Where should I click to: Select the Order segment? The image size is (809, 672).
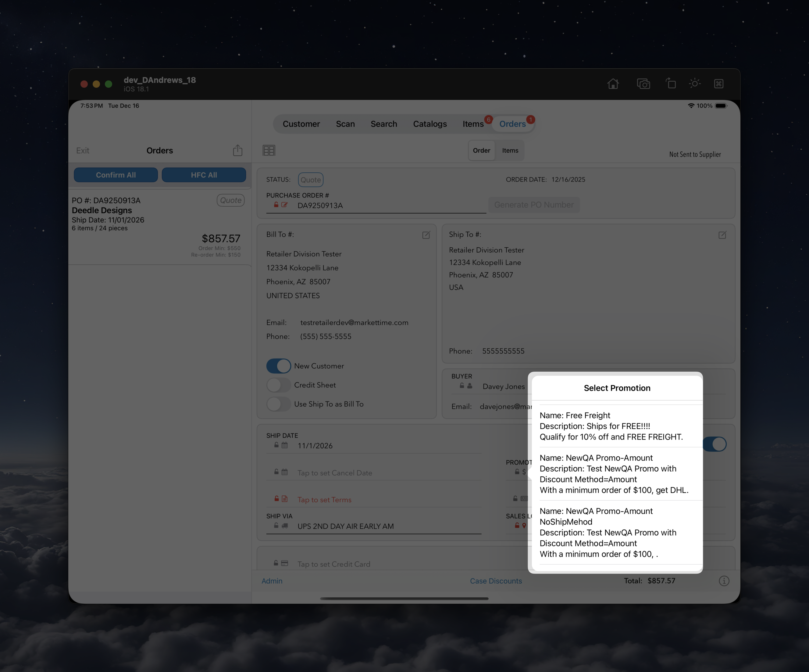click(x=482, y=150)
